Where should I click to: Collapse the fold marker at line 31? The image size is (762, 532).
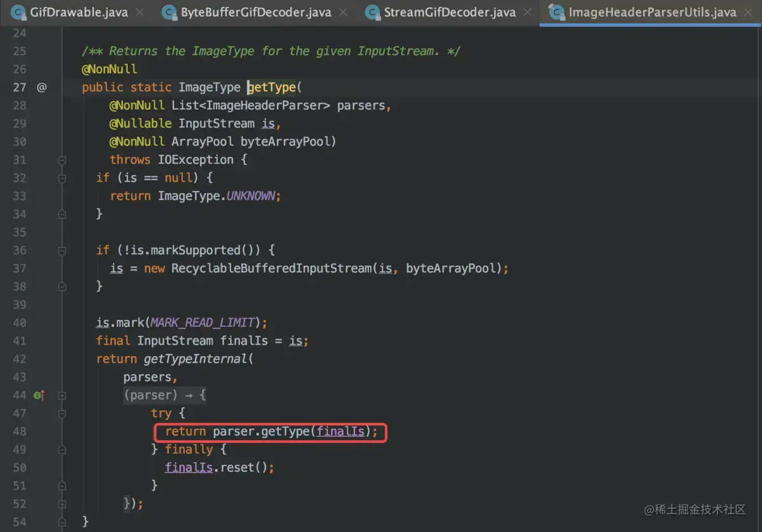coord(62,160)
